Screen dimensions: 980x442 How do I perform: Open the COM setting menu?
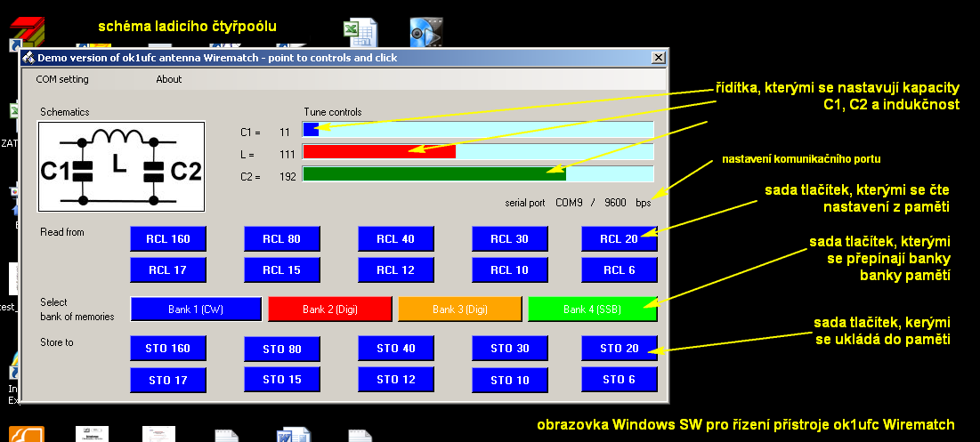[62, 79]
